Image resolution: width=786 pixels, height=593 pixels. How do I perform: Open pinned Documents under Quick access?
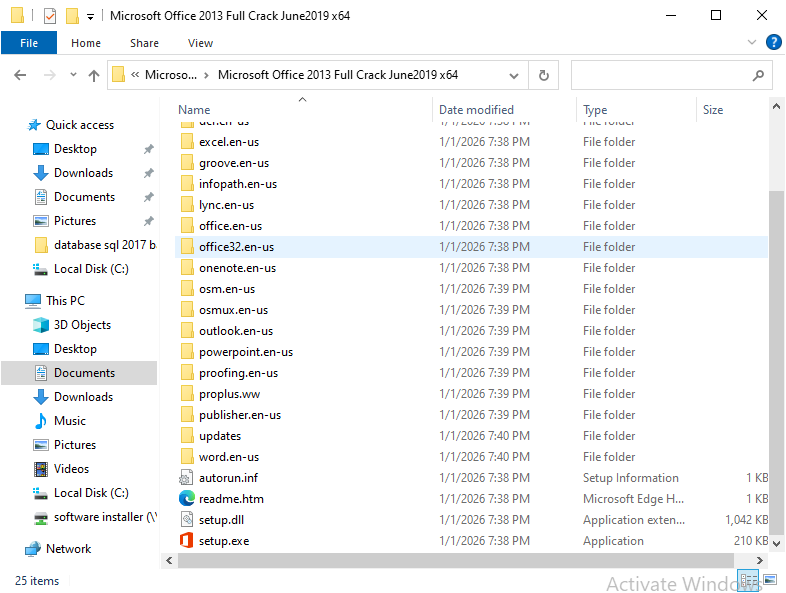pyautogui.click(x=84, y=197)
